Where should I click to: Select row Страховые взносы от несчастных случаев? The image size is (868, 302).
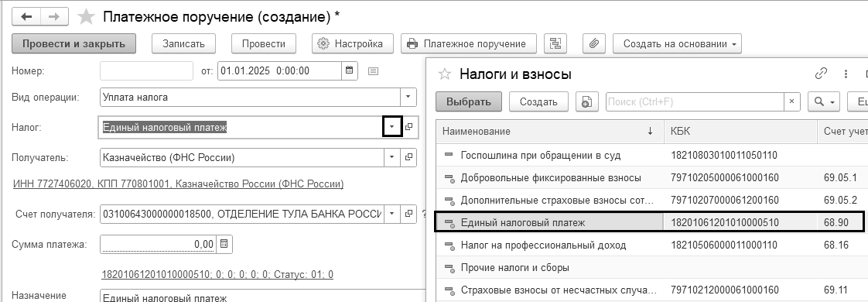pyautogui.click(x=651, y=290)
